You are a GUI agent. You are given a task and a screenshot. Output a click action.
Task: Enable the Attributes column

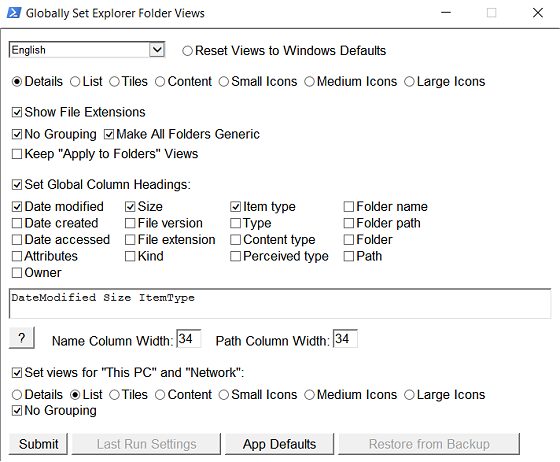(x=17, y=256)
